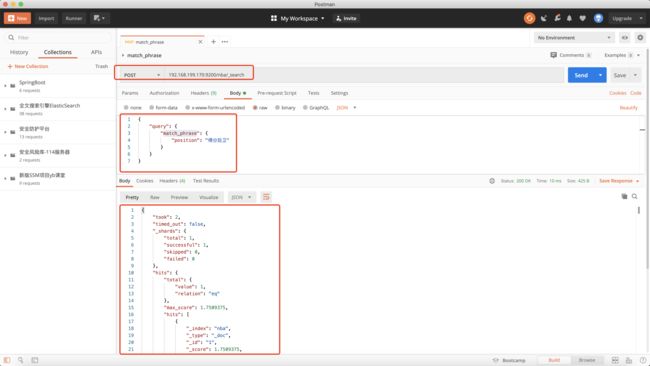Switch to the APIs tab
Image resolution: width=650 pixels, height=366 pixels.
tap(96, 52)
